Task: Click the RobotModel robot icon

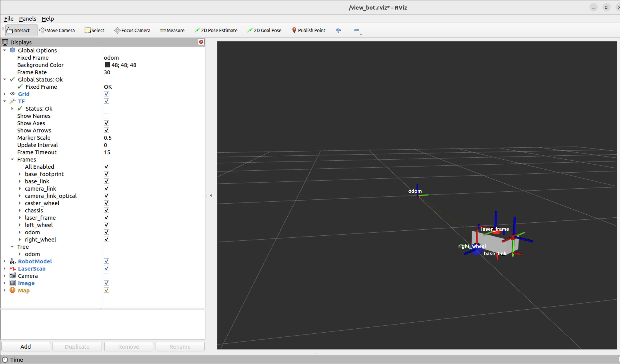Action: coord(12,261)
